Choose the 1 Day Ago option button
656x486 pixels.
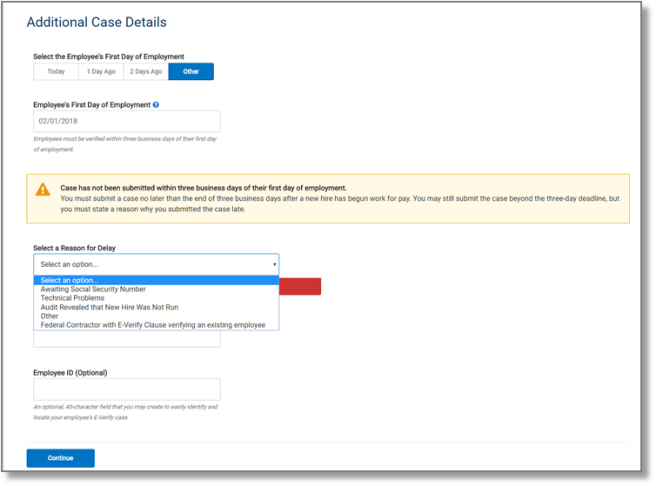point(101,72)
